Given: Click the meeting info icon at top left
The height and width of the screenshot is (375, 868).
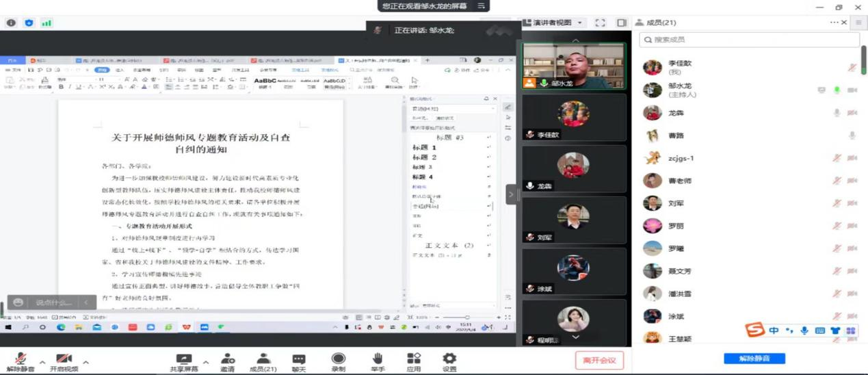Looking at the screenshot, I should (11, 23).
